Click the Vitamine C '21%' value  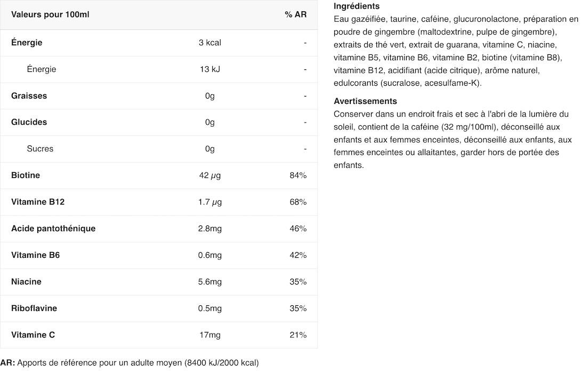298,335
